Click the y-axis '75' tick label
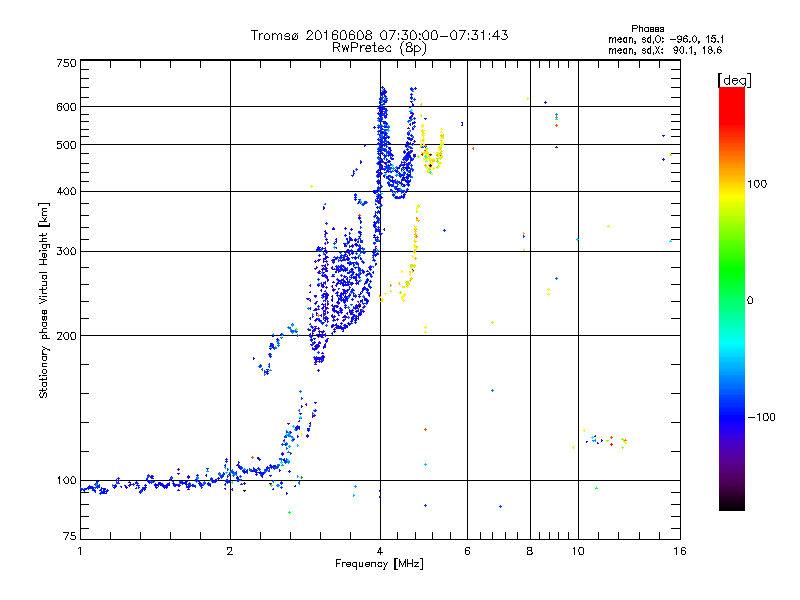 click(69, 536)
